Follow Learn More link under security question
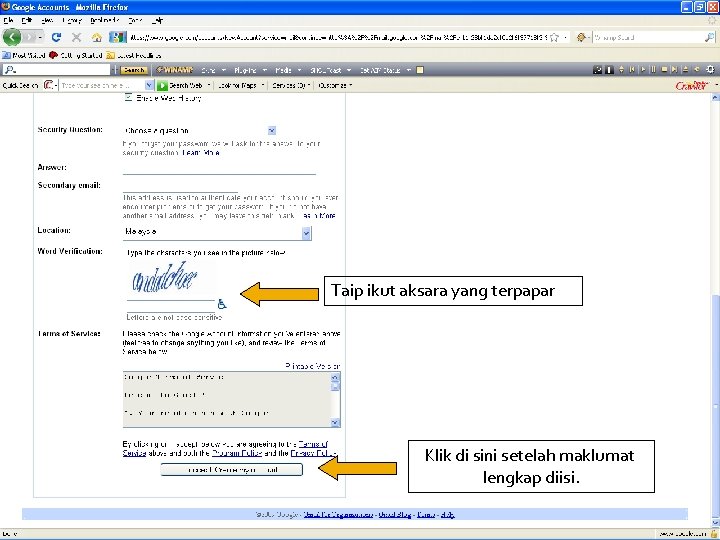720x540 pixels. coord(201,152)
